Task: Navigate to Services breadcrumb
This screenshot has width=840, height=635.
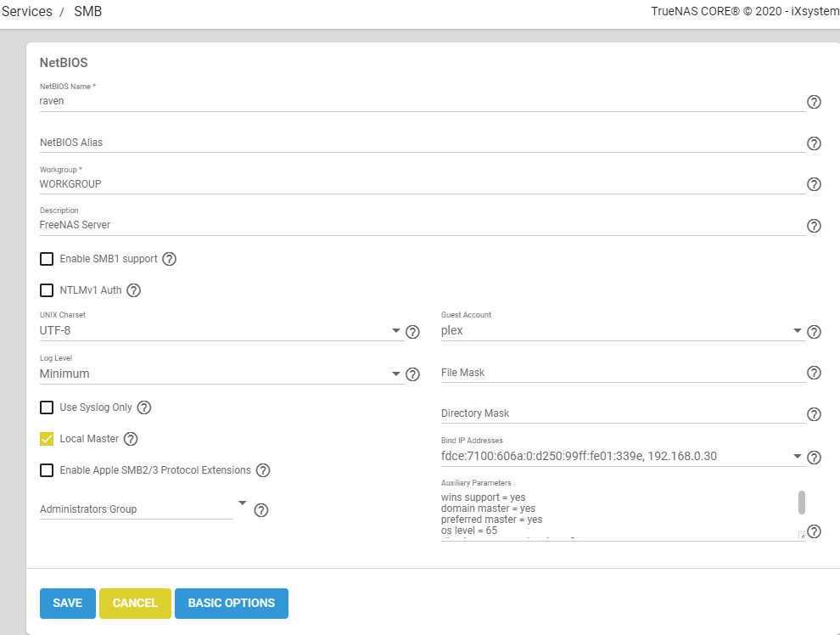Action: [26, 12]
